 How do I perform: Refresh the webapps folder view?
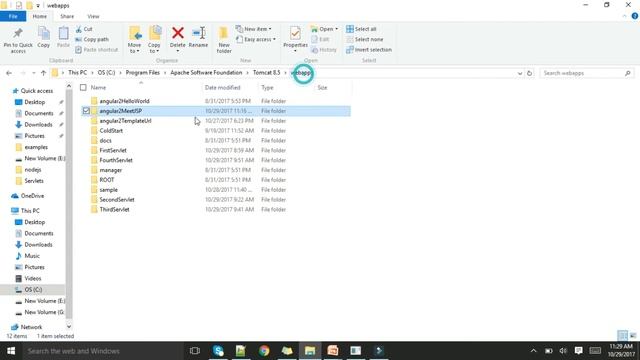pyautogui.click(x=529, y=73)
